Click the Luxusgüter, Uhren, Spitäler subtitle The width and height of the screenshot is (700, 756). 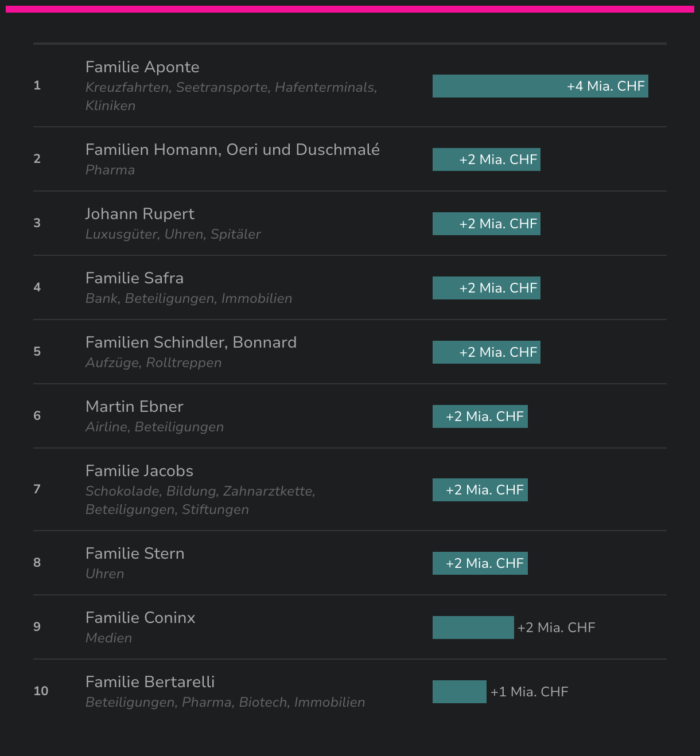coord(173,235)
